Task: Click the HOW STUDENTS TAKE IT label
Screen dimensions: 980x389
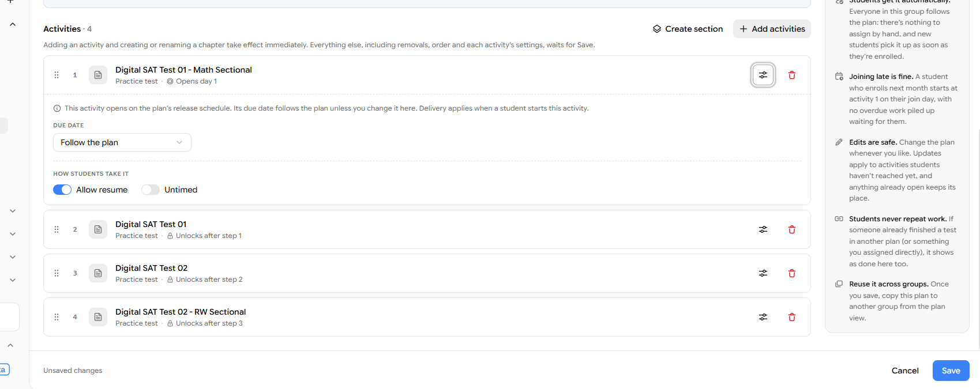Action: tap(91, 173)
